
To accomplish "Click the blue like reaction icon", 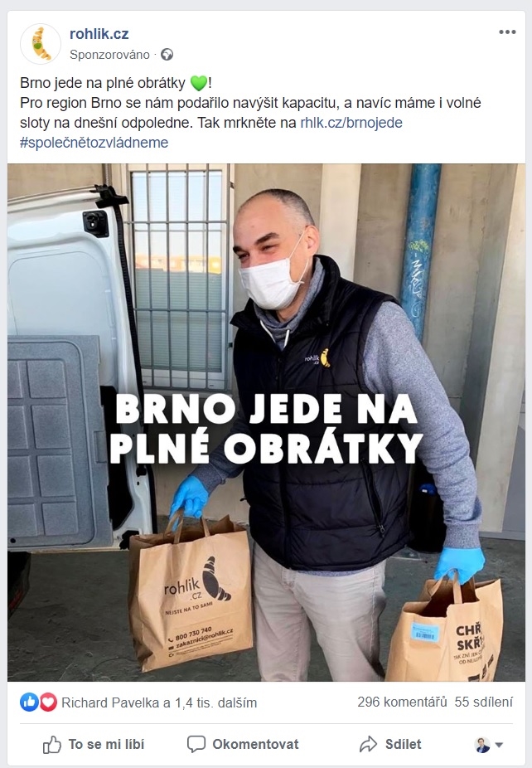I will point(29,702).
